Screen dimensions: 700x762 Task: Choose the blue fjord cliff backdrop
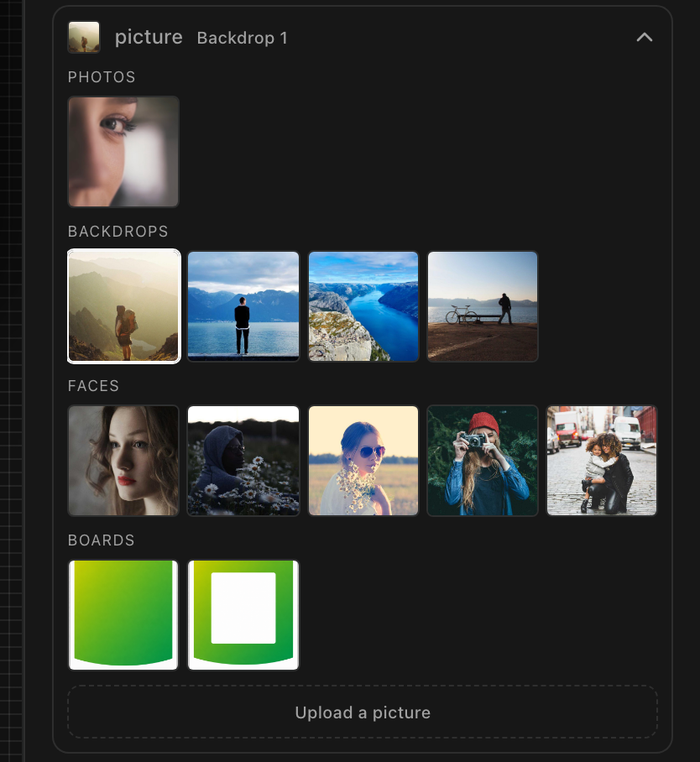(x=363, y=306)
